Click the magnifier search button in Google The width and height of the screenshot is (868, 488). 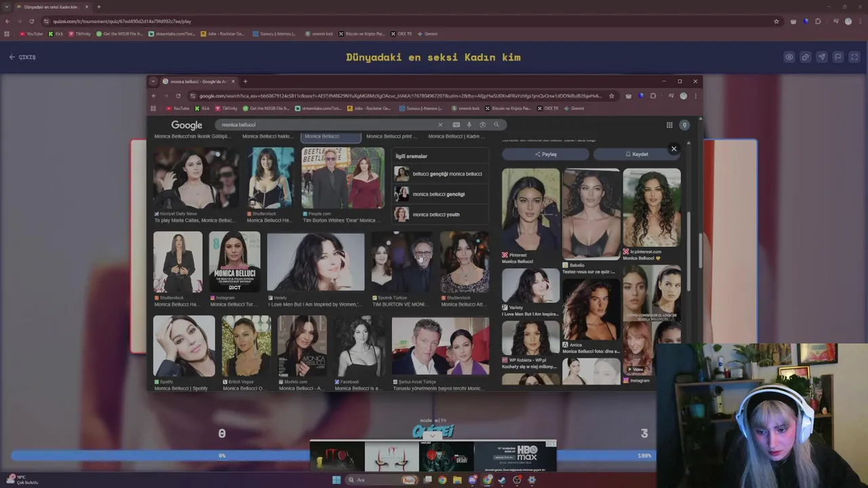[496, 125]
